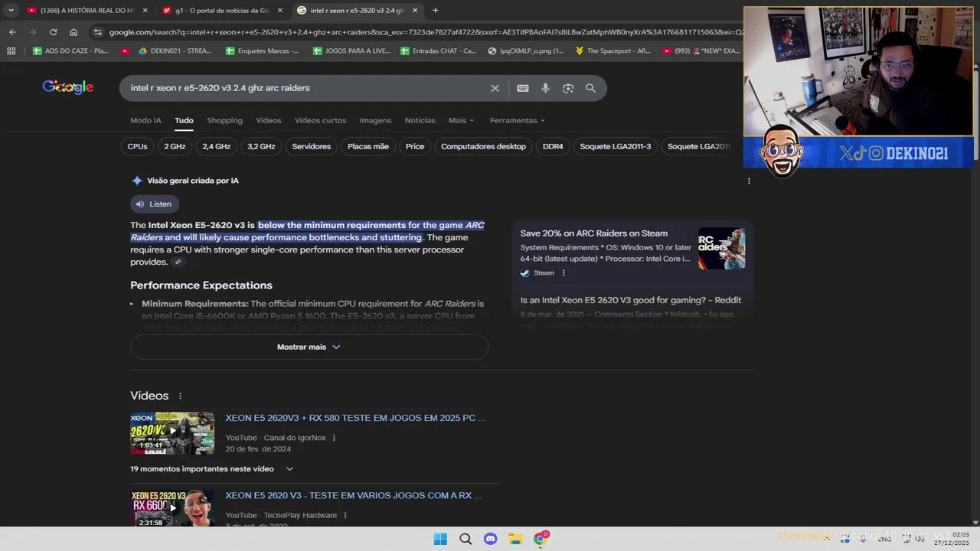Open 'ADS DO CAZE' bookmark
Screen dimensions: 980x551
[71, 51]
